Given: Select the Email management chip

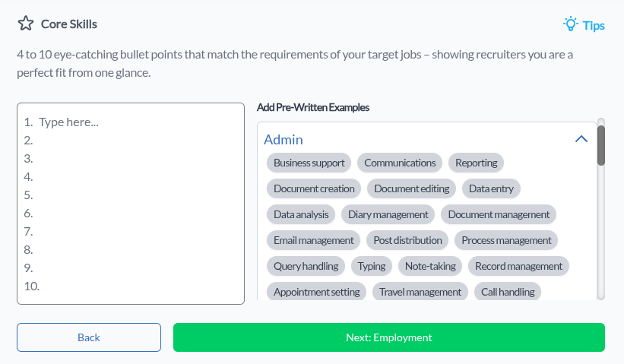Looking at the screenshot, I should 313,240.
